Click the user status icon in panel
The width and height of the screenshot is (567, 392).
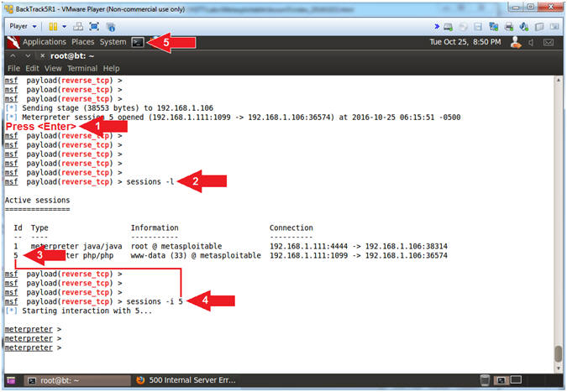pos(516,42)
